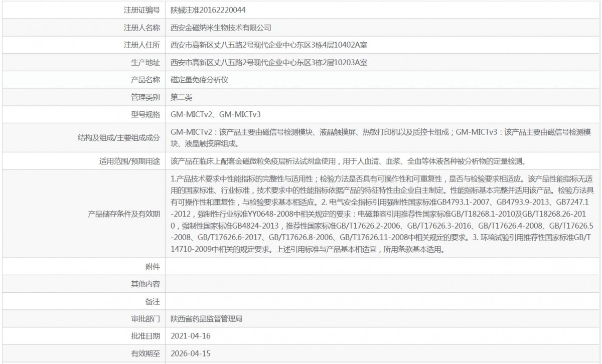Select approval date 2021-04-16

tap(190, 336)
